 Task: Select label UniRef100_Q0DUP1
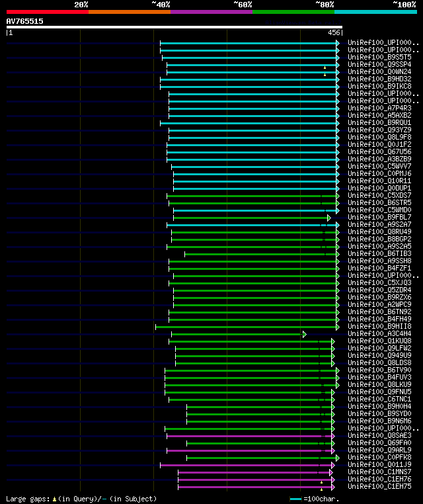click(x=379, y=188)
